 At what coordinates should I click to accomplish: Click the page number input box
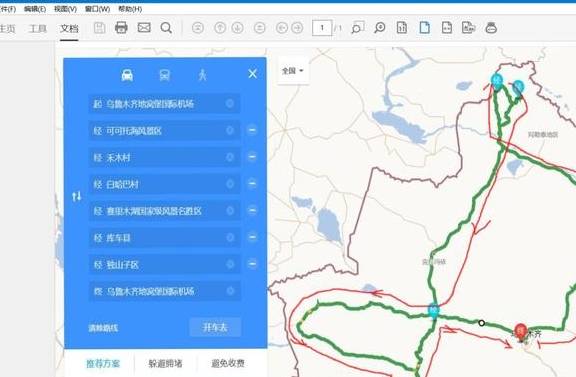(x=322, y=28)
